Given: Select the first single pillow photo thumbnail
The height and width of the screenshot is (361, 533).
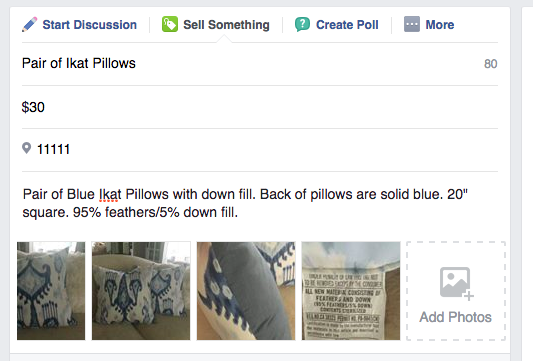Looking at the screenshot, I should tap(51, 291).
